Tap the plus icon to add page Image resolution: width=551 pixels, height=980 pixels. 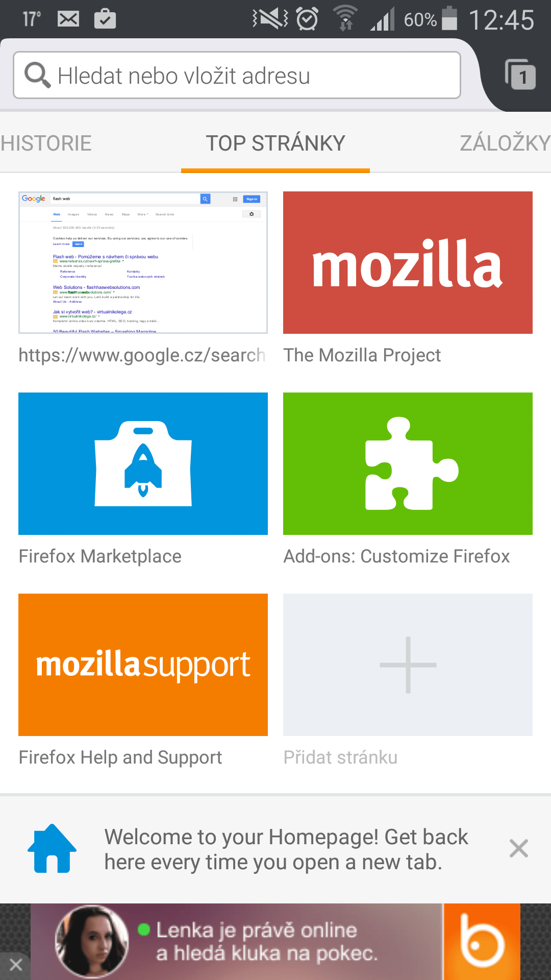(x=408, y=665)
